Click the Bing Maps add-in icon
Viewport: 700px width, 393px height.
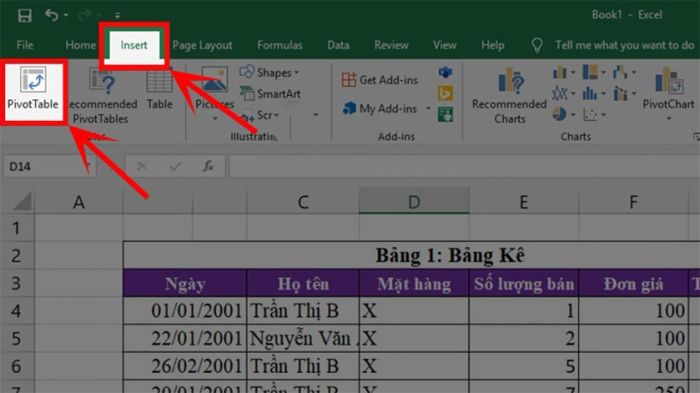(446, 93)
